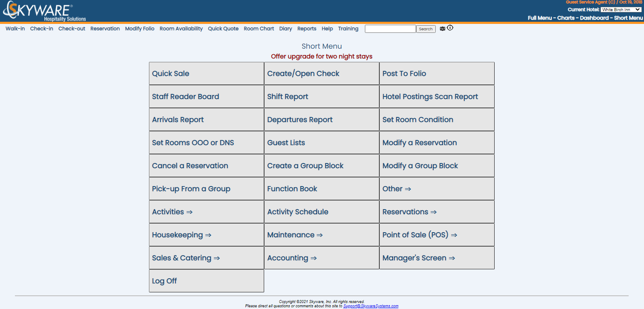Go to the Full Menu link
This screenshot has height=309, width=644.
click(539, 18)
